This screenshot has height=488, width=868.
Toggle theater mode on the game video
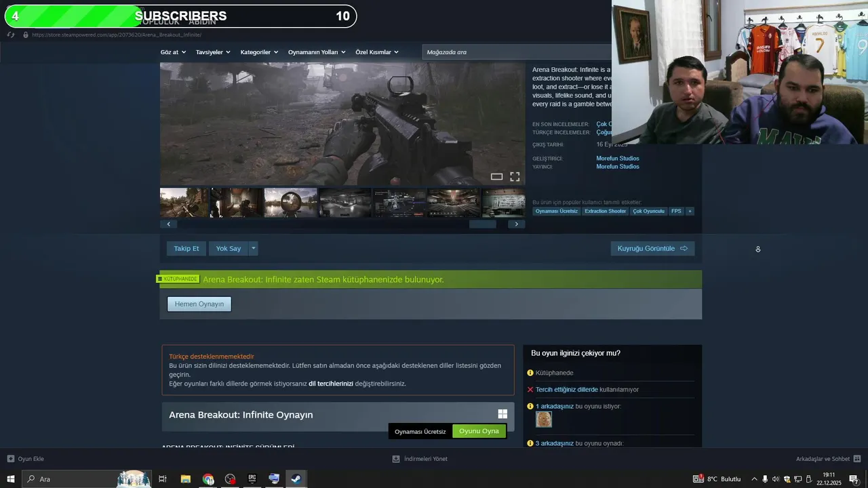click(x=496, y=177)
